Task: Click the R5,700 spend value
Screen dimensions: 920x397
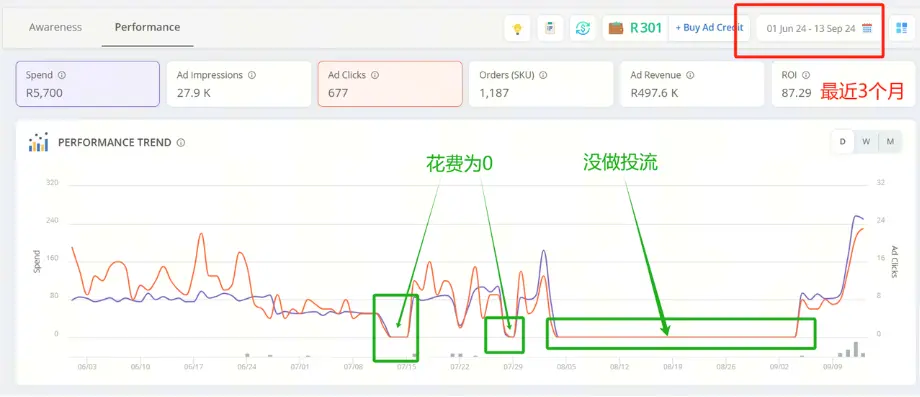Action: click(44, 93)
